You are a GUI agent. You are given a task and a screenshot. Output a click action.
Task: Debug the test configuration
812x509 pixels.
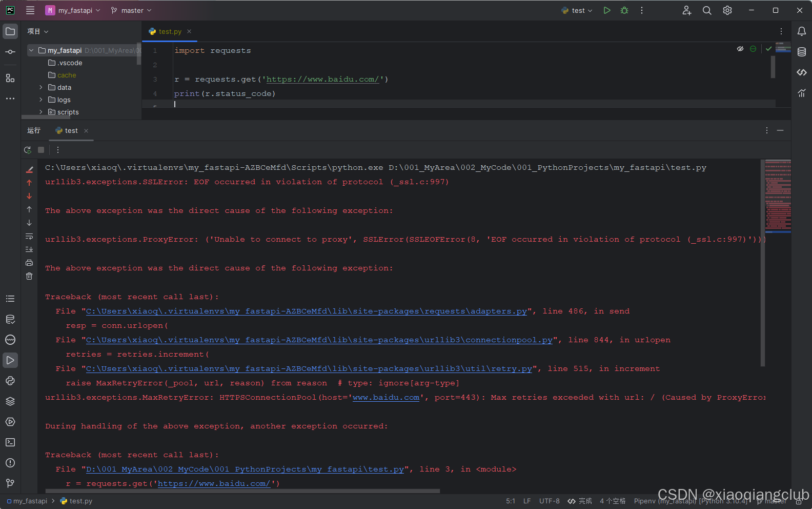[x=624, y=10]
